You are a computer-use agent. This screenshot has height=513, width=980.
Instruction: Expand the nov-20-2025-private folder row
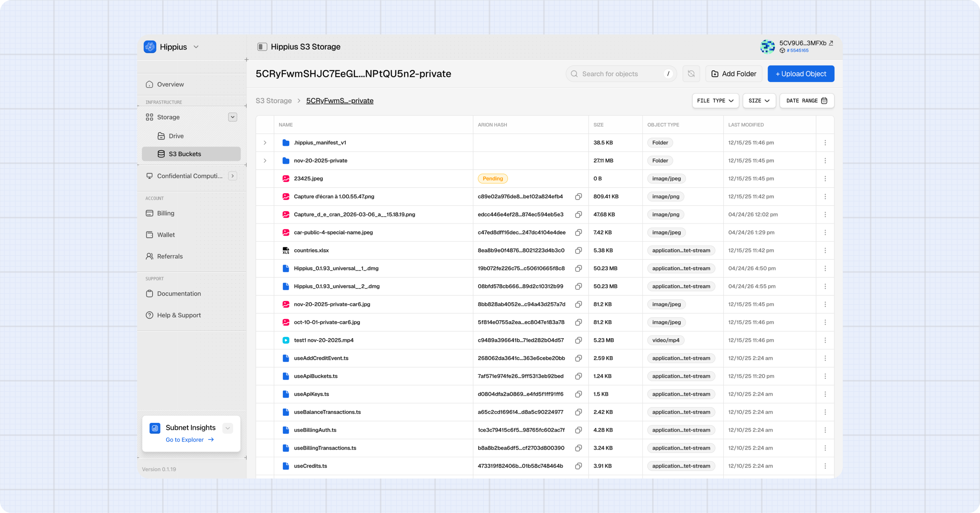[265, 160]
